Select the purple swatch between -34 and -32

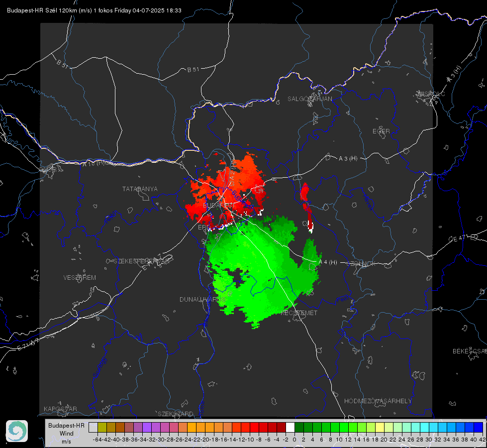pyautogui.click(x=147, y=428)
